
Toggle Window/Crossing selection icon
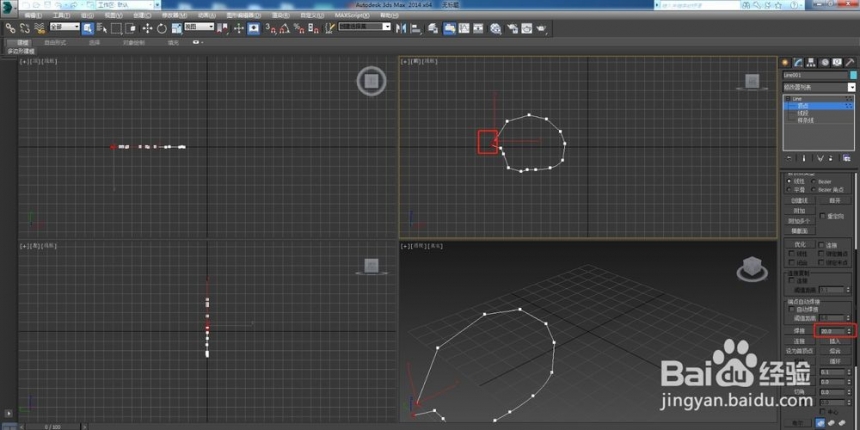point(131,28)
